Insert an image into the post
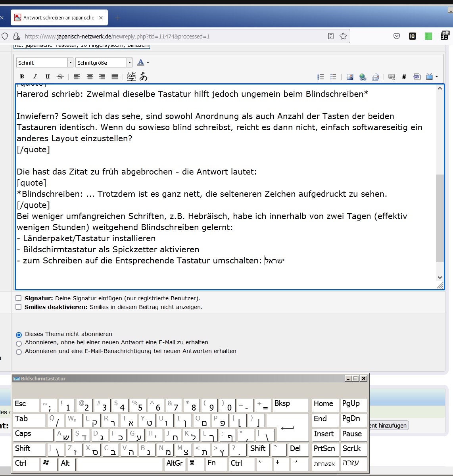The image size is (453, 476). point(350,77)
